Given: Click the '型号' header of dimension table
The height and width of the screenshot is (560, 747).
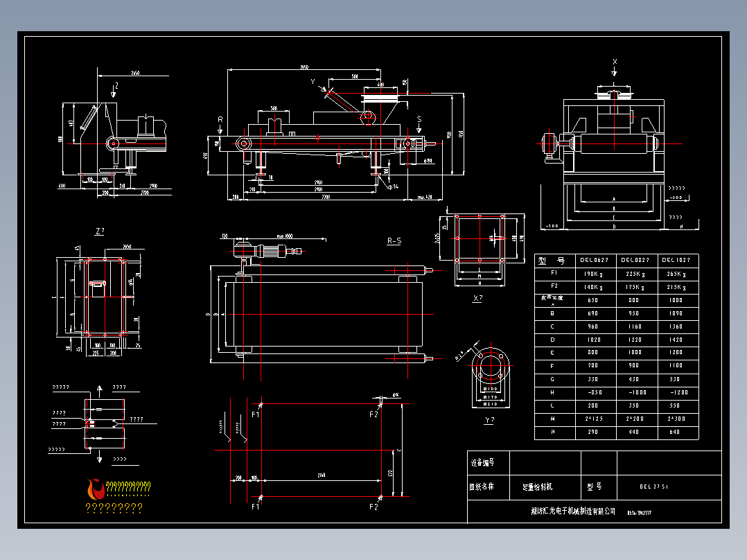Looking at the screenshot, I should pyautogui.click(x=551, y=261).
